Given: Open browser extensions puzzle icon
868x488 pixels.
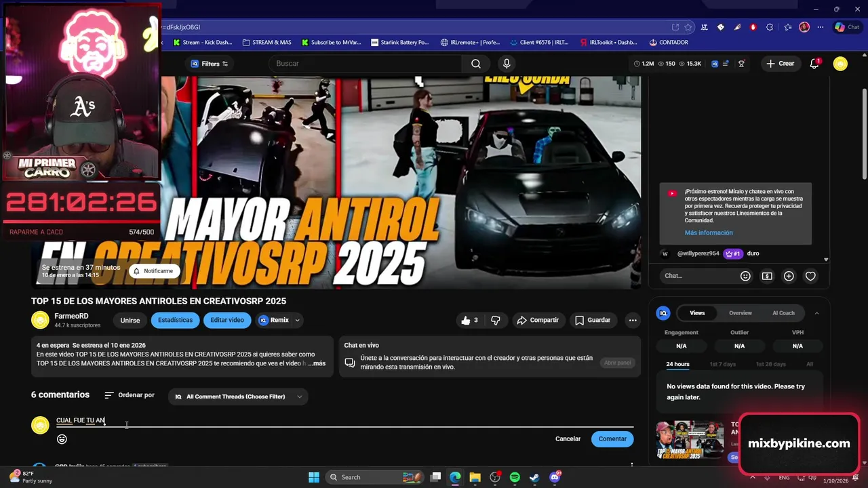Looking at the screenshot, I should pyautogui.click(x=770, y=27).
